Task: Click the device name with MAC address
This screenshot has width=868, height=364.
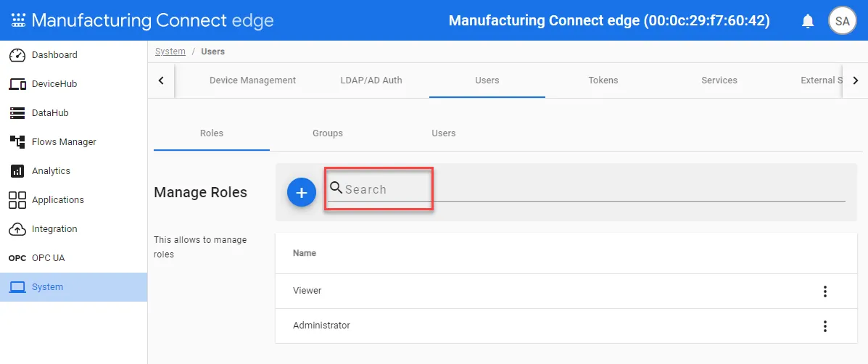Action: click(609, 21)
